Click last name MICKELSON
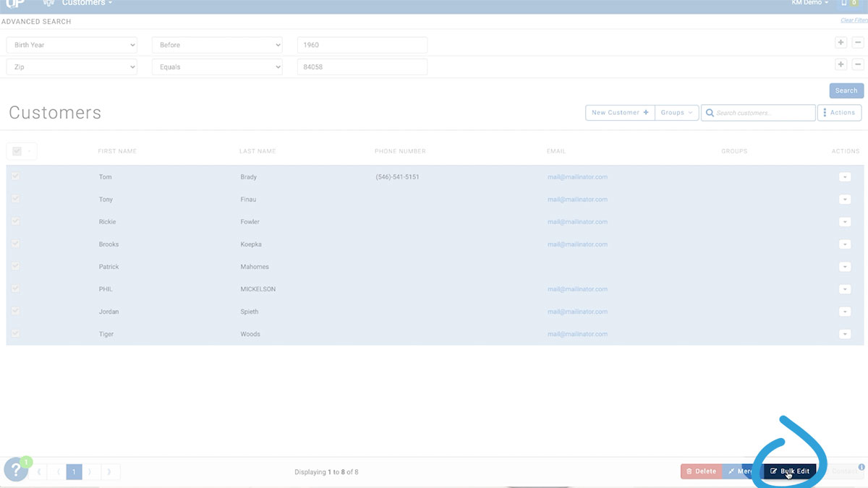868x488 pixels. (258, 289)
